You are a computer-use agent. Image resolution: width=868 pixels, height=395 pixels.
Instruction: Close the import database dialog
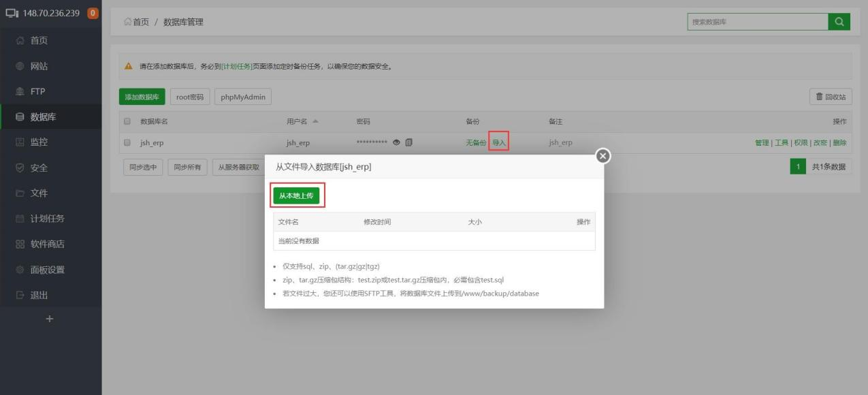pos(602,156)
